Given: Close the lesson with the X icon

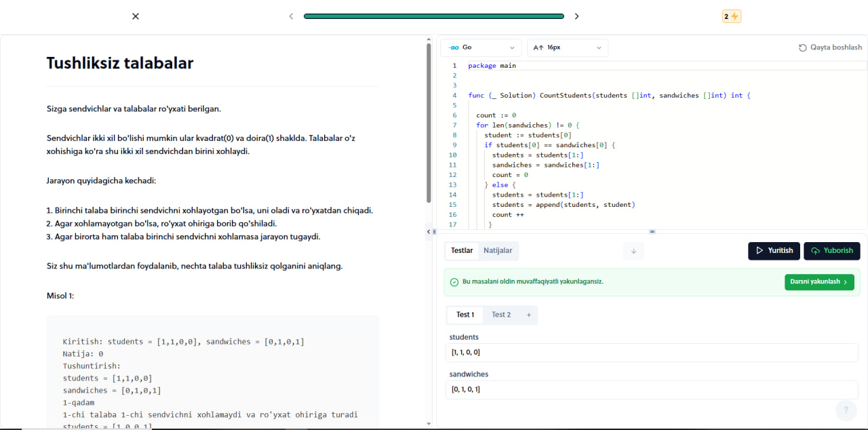Looking at the screenshot, I should (x=136, y=16).
